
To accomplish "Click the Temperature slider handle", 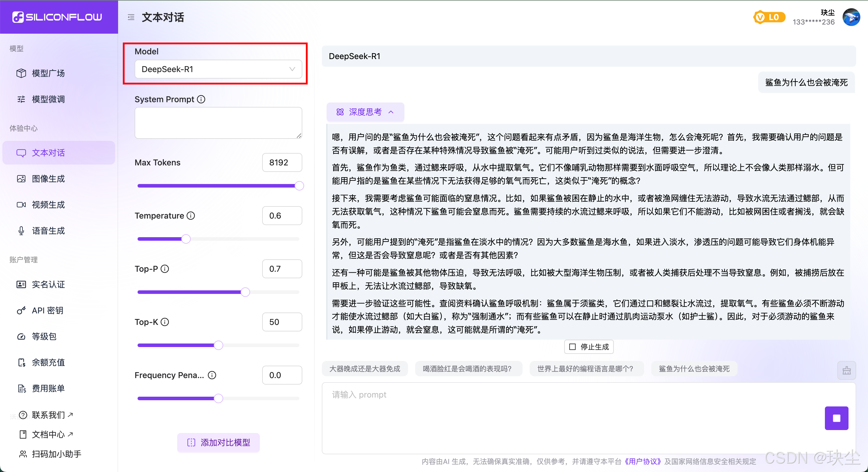I will pyautogui.click(x=186, y=239).
